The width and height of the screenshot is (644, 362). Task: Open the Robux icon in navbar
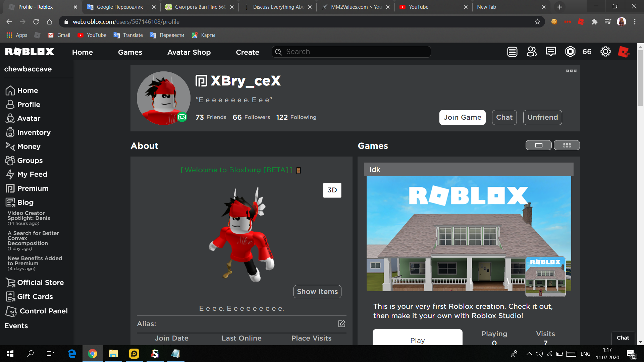[x=570, y=52]
